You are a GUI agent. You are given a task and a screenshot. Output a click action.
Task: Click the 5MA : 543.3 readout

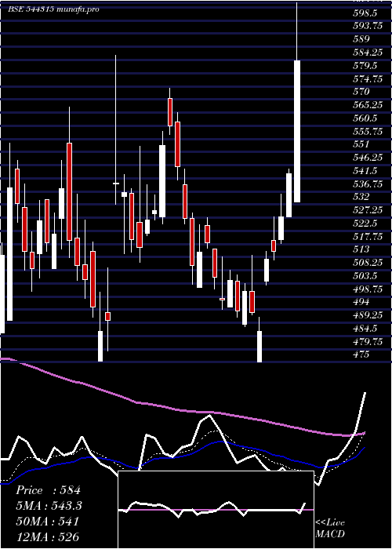click(49, 506)
